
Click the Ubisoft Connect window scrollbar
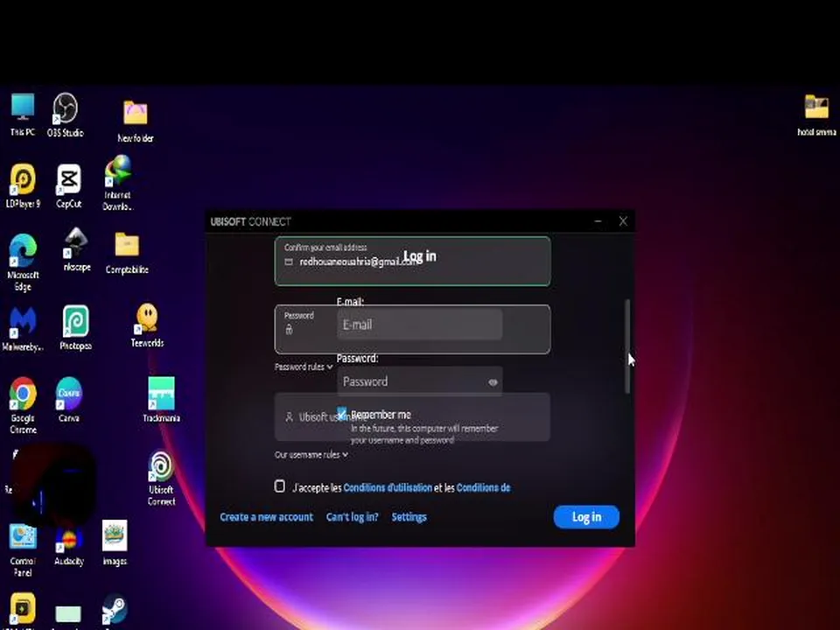(626, 346)
